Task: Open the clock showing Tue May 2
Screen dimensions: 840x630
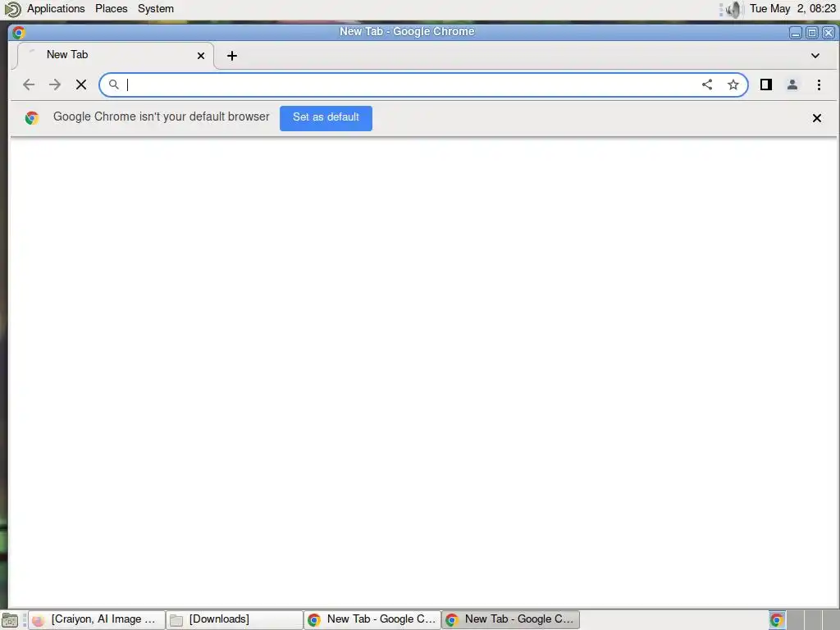Action: [x=792, y=8]
